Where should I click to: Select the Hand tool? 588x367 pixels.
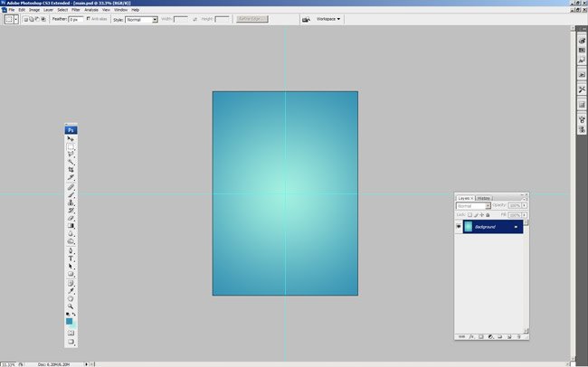[71, 299]
